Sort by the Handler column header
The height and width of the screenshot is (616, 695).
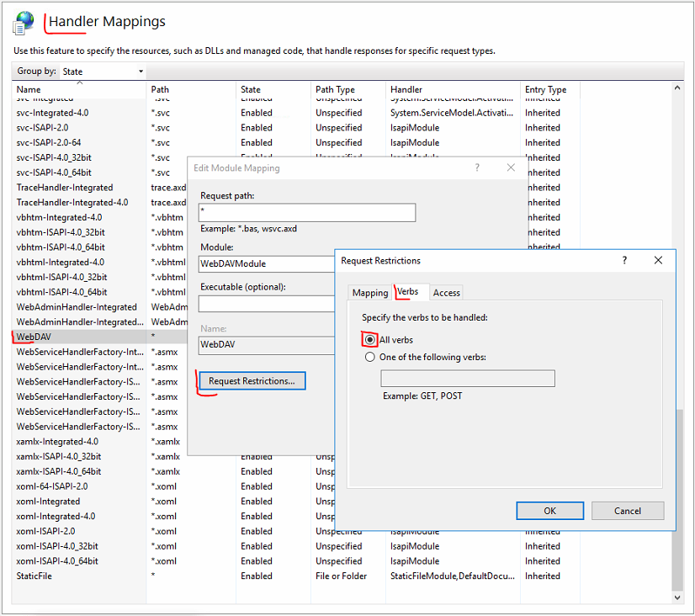coord(453,89)
